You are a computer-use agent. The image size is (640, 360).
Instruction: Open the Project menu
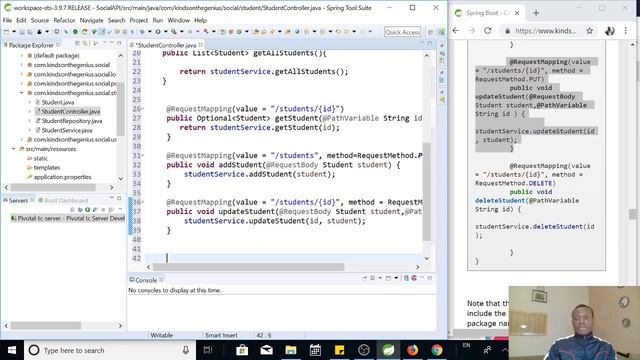[x=139, y=20]
